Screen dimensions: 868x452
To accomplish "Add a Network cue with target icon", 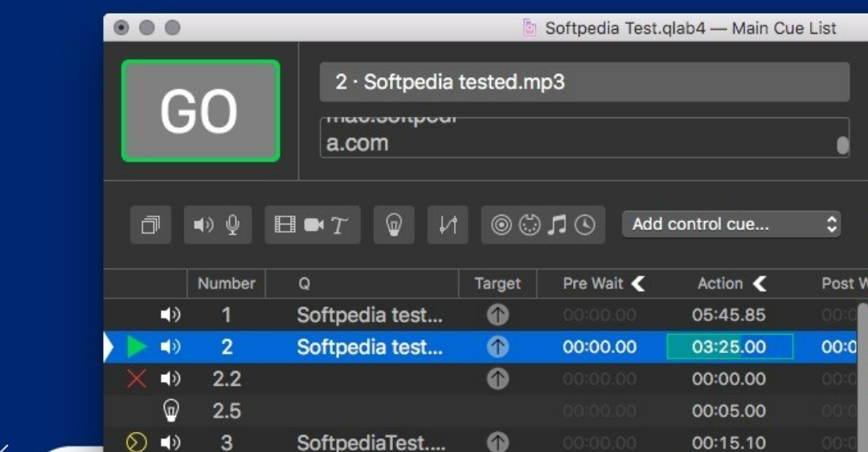I will point(501,225).
